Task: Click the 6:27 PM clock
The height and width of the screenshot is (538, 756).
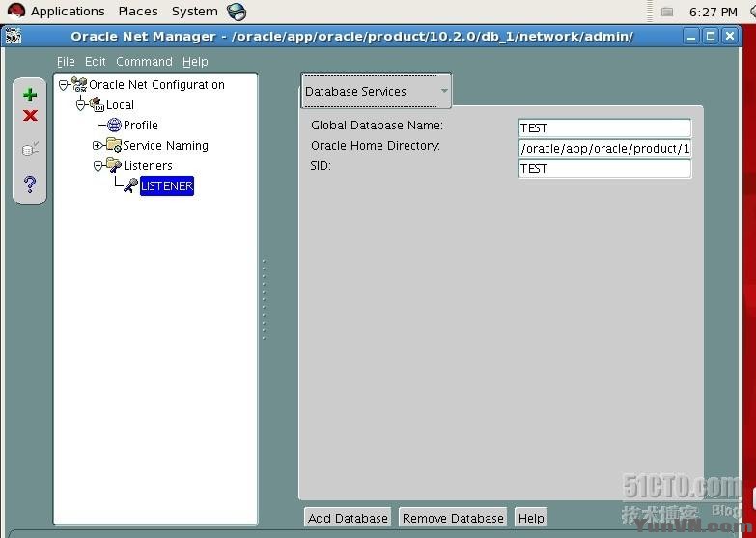Action: [x=714, y=12]
